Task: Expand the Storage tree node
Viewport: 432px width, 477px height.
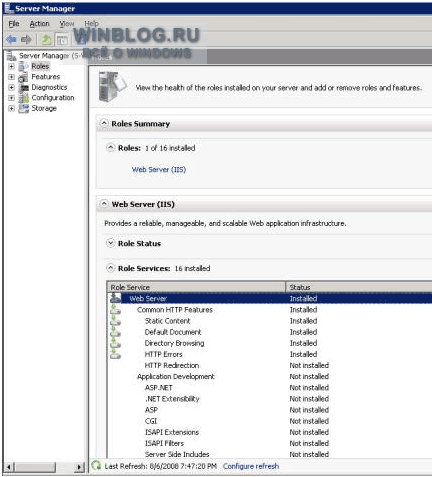Action: coord(11,108)
